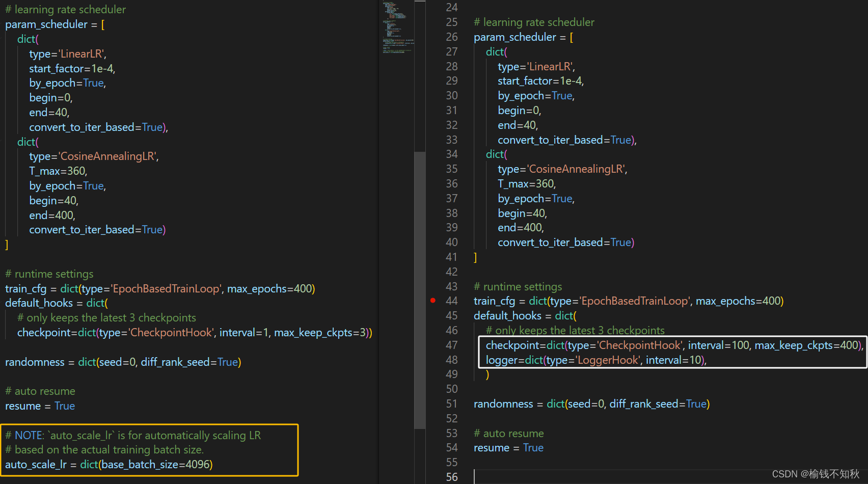This screenshot has width=868, height=484.
Task: Click 'type='LinearLR'' in the left editor
Action: (x=67, y=54)
